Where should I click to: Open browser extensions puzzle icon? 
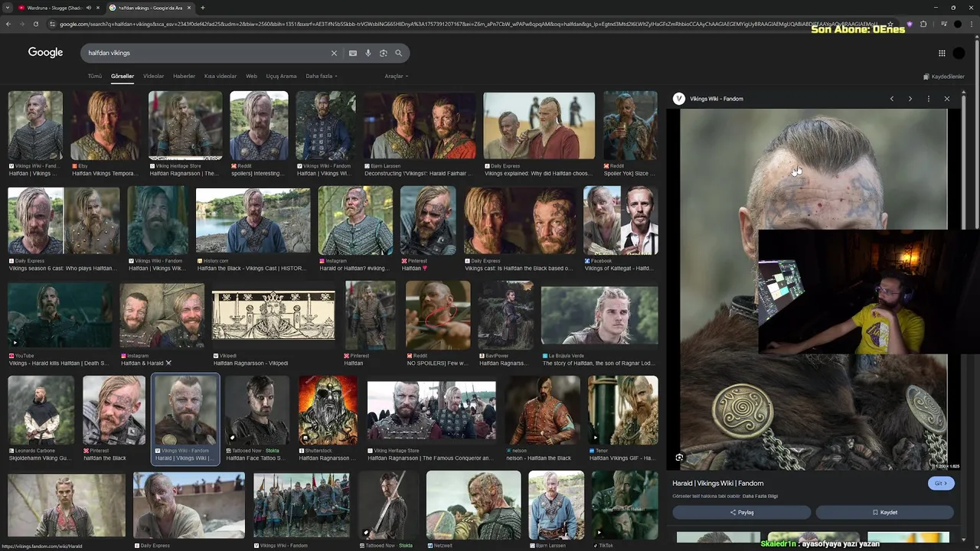[x=923, y=24]
